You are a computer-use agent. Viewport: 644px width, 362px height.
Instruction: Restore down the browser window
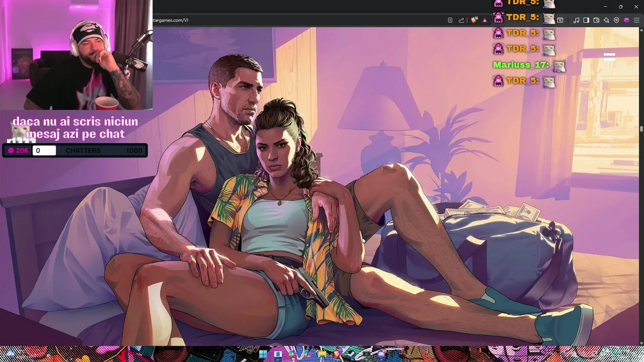621,7
